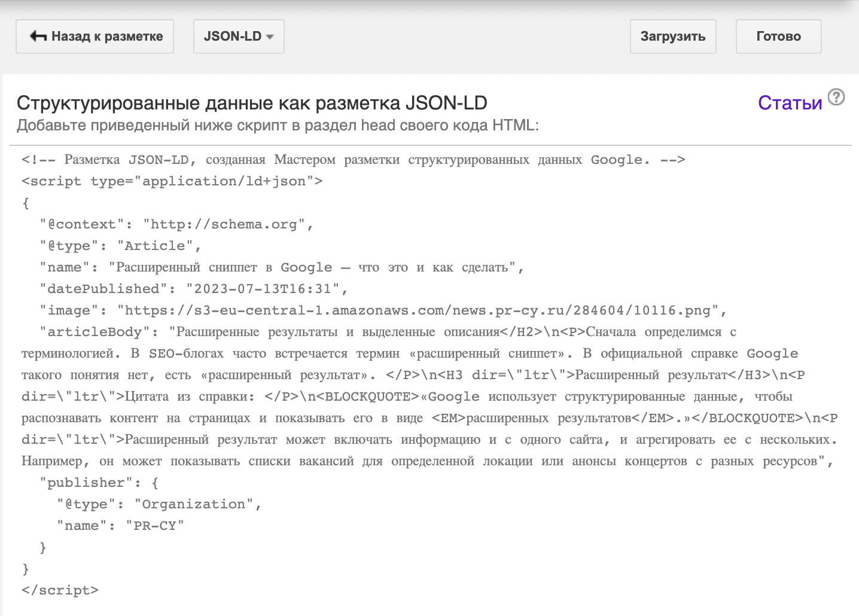
Task: Click the back arrow icon beside Назад к разметке
Action: point(38,36)
